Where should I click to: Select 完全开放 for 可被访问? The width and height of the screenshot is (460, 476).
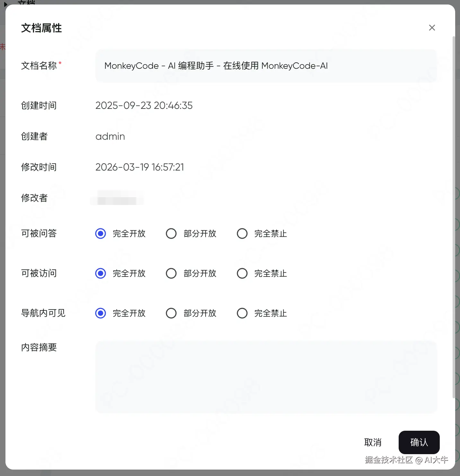[x=101, y=273]
